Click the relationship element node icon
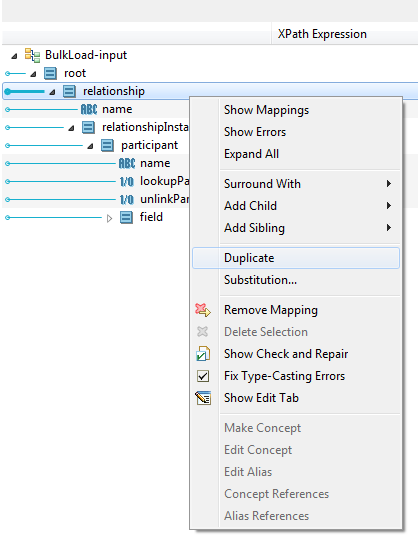Viewport: 418px width, 543px height. click(69, 91)
